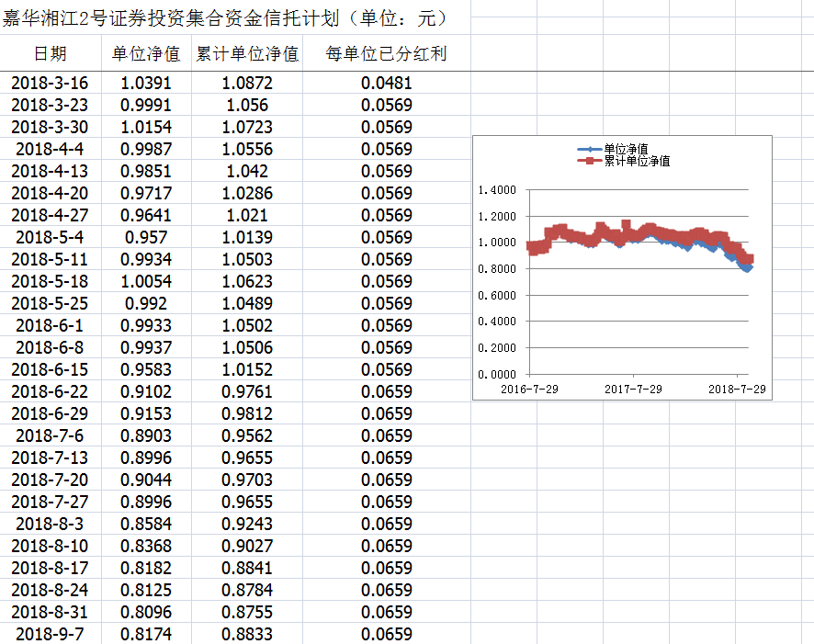Select the date cell 2018-6-1
The image size is (814, 644).
(x=51, y=325)
